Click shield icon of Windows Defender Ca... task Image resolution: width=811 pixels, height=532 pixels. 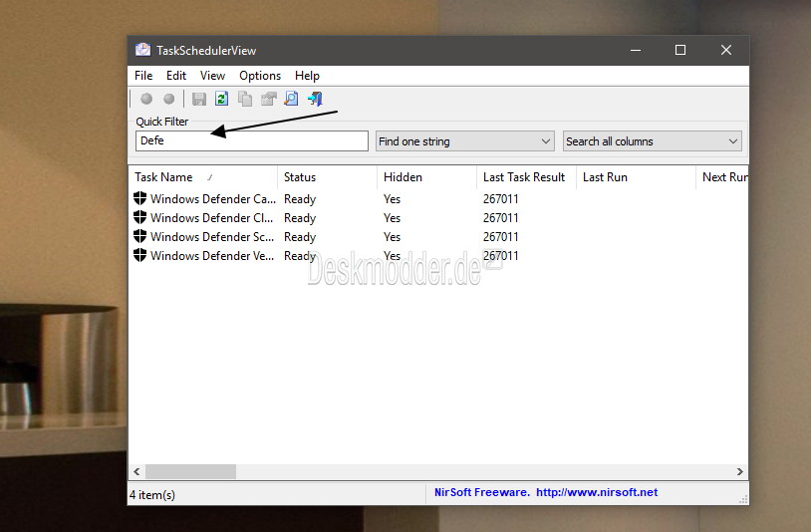pos(139,198)
